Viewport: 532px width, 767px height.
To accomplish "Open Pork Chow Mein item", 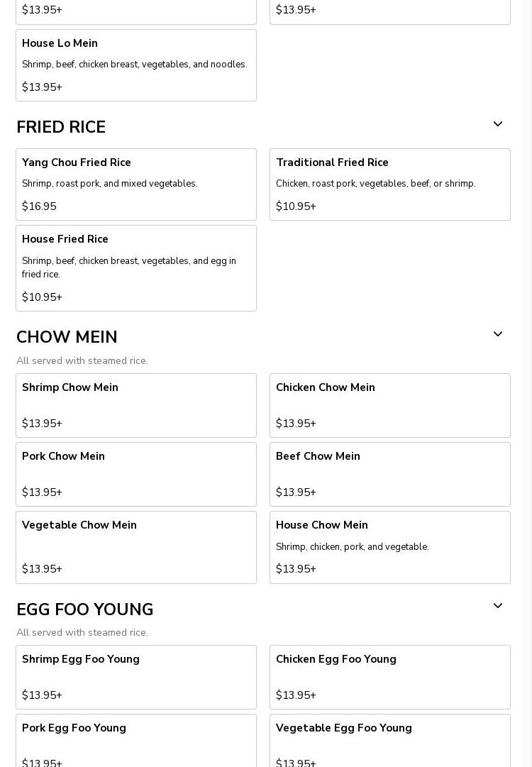I will (136, 474).
